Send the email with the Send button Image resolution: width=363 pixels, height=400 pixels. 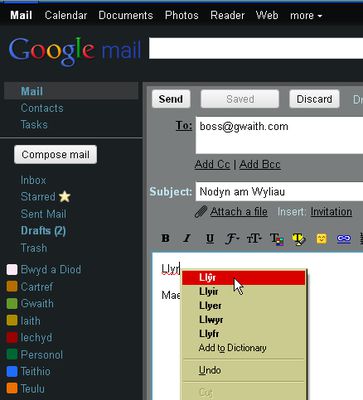pyautogui.click(x=171, y=99)
